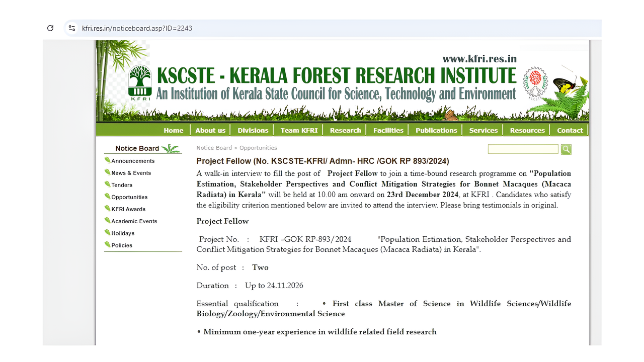
Task: Click 'Project Fellow' subheading
Action: coord(222,221)
